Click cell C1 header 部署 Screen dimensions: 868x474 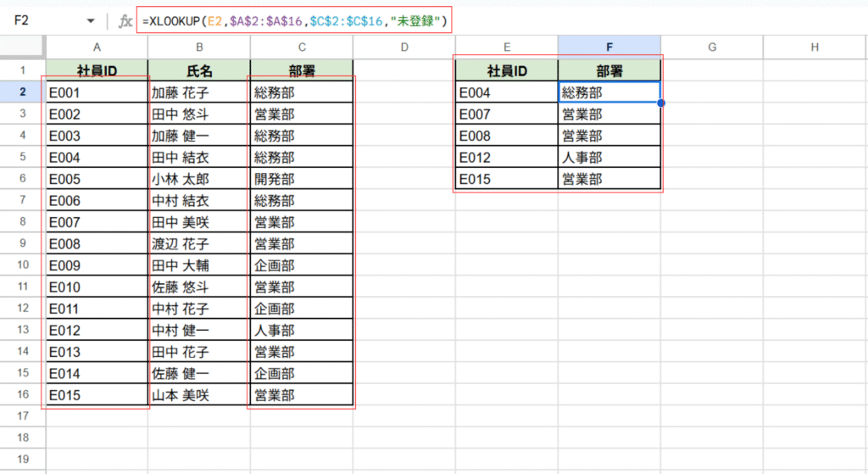coord(302,70)
